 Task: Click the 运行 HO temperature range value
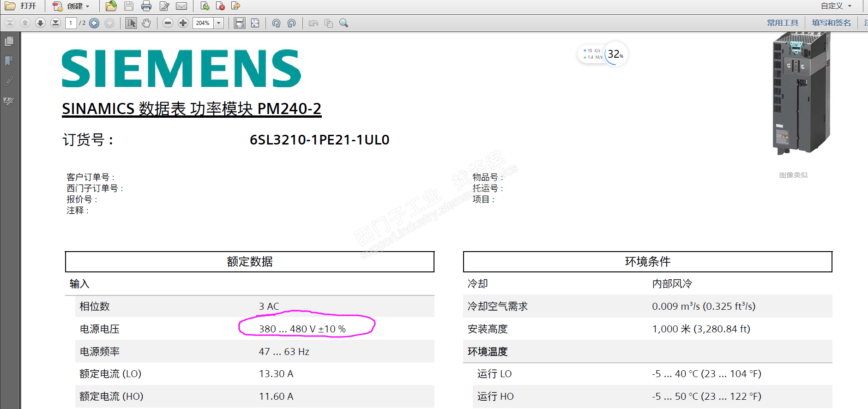[x=706, y=397]
